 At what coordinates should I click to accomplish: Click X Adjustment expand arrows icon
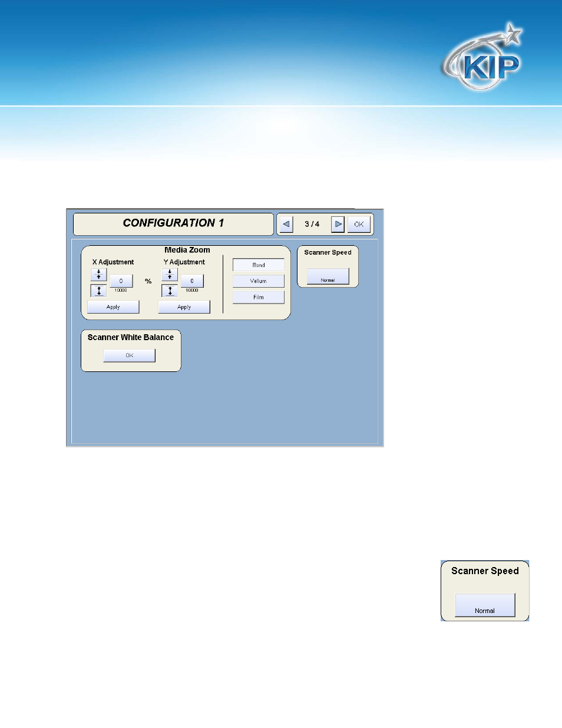98,291
